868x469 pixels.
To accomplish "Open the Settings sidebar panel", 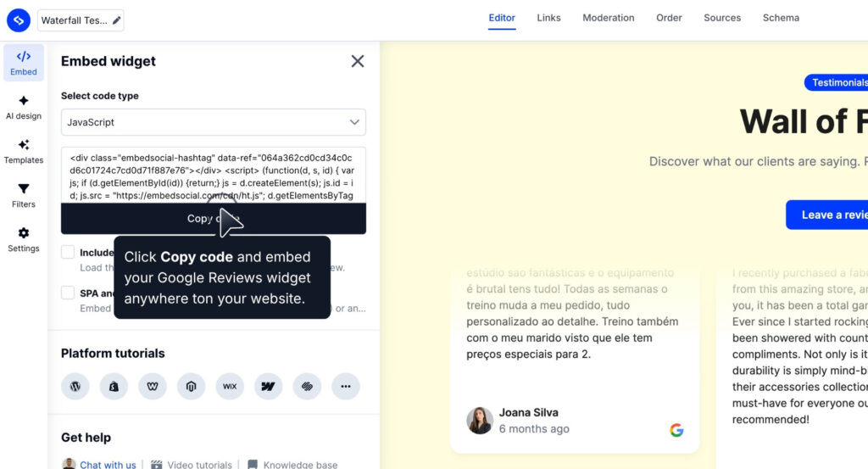I will pos(23,240).
